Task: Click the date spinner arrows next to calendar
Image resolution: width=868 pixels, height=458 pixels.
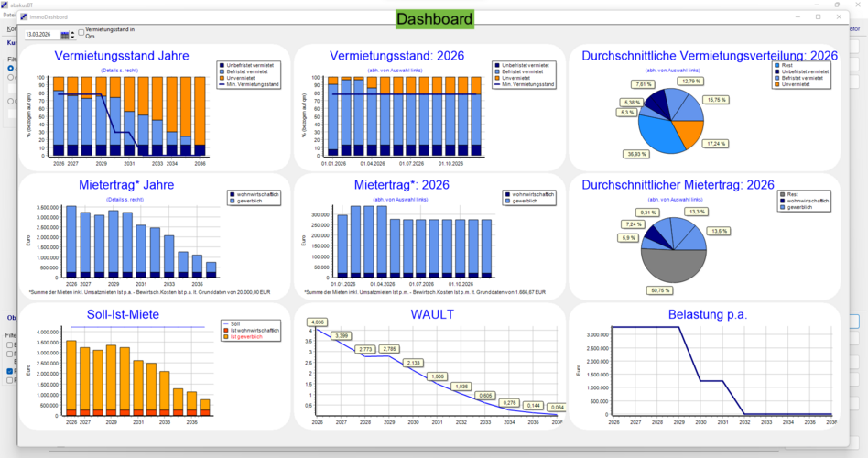Action: [x=74, y=35]
